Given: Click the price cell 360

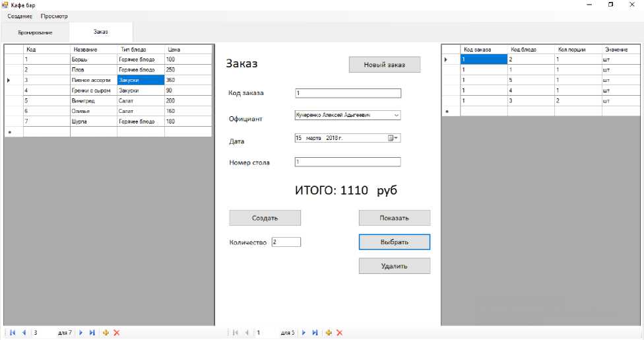Looking at the screenshot, I should 188,80.
